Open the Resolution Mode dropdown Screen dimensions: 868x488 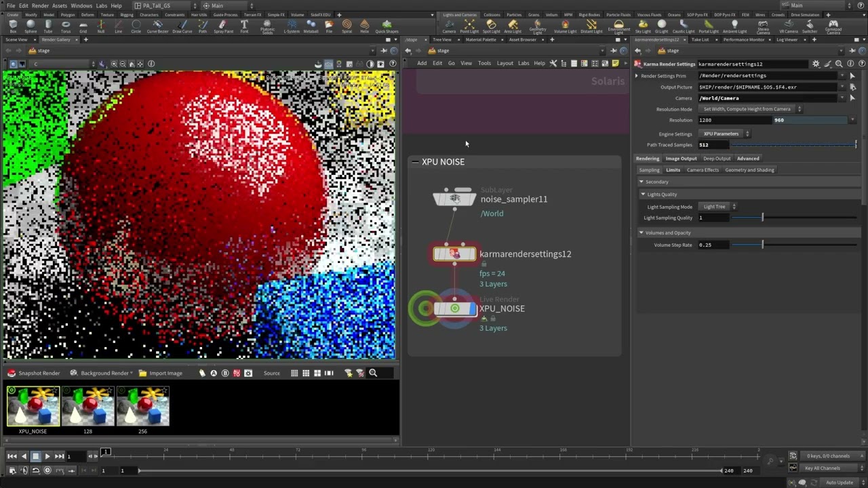tap(749, 109)
